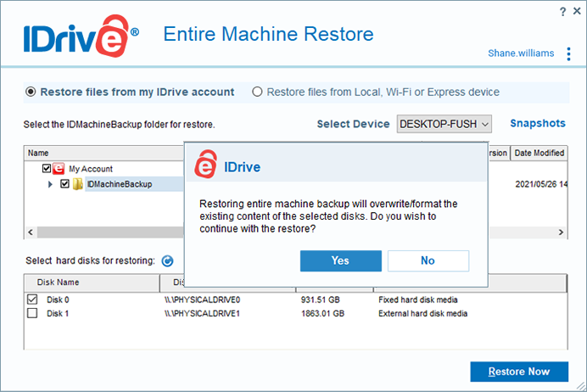Toggle the IDMachineBackup checkbox
This screenshot has height=392, width=587.
tap(64, 184)
